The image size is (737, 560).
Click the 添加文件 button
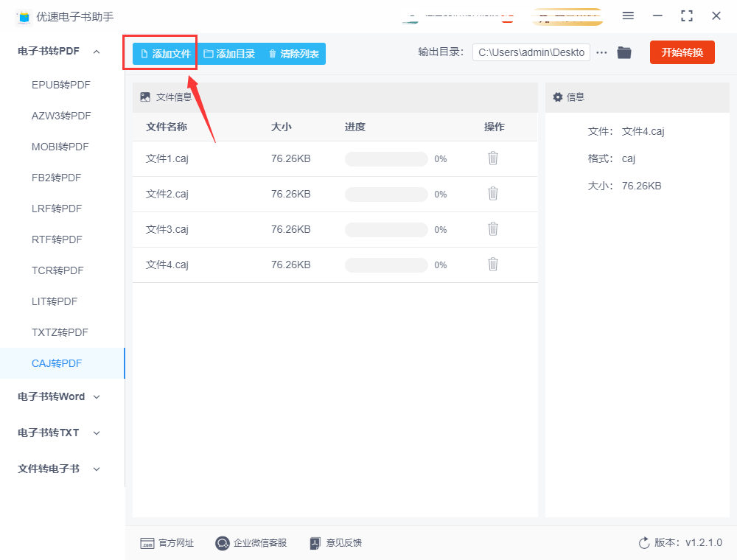click(x=165, y=54)
